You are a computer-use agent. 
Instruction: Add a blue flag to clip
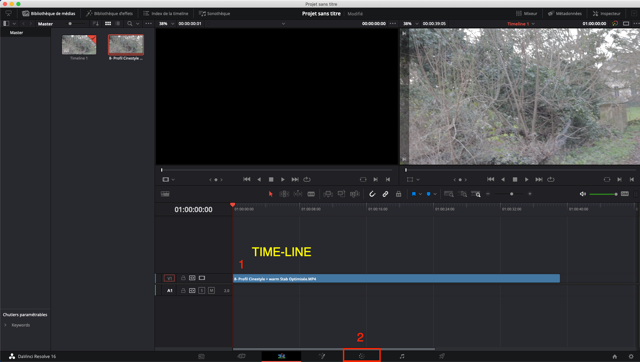[413, 194]
